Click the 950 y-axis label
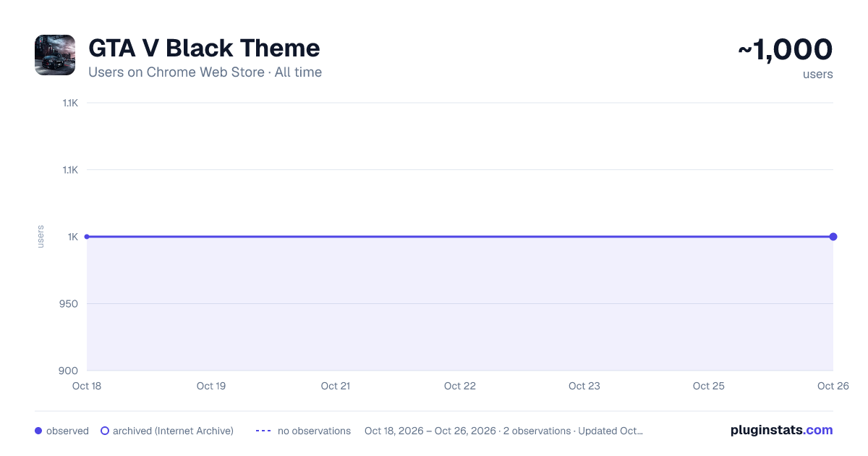Image resolution: width=868 pixels, height=456 pixels. 69,303
